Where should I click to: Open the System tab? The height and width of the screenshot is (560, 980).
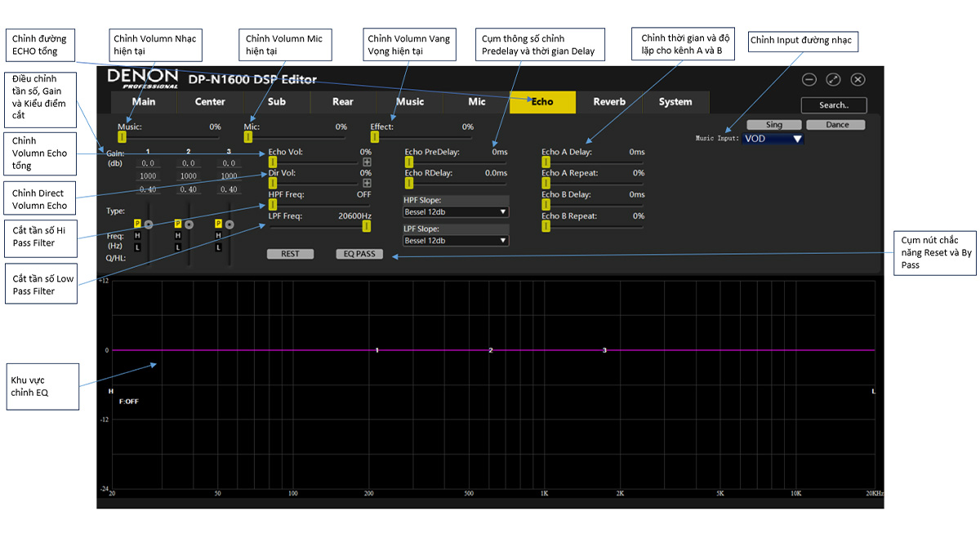(675, 102)
